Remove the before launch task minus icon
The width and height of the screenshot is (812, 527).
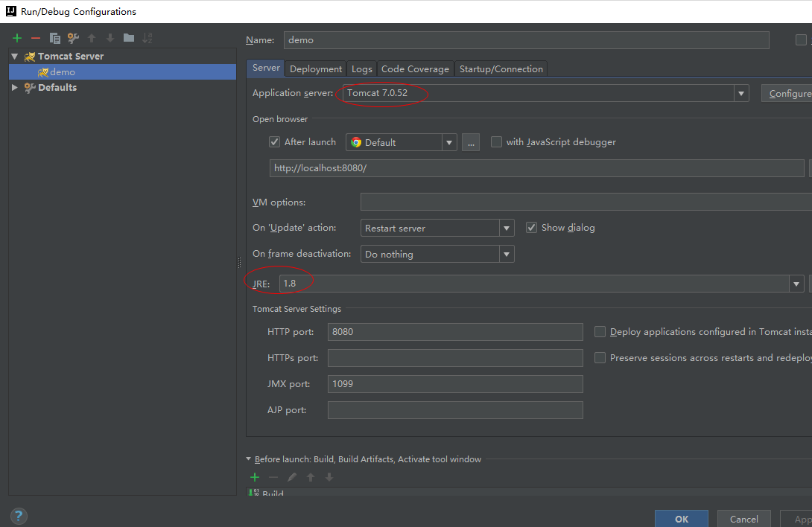(x=273, y=477)
